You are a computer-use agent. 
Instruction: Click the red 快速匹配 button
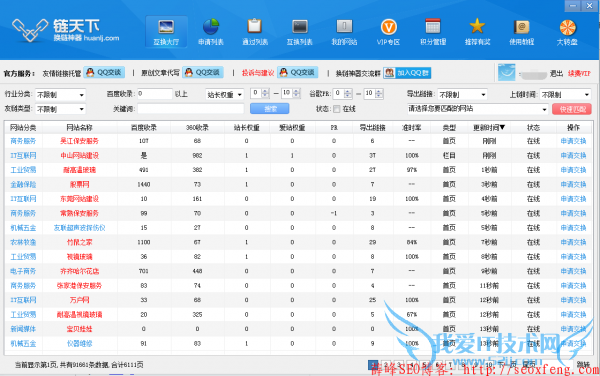(x=572, y=109)
